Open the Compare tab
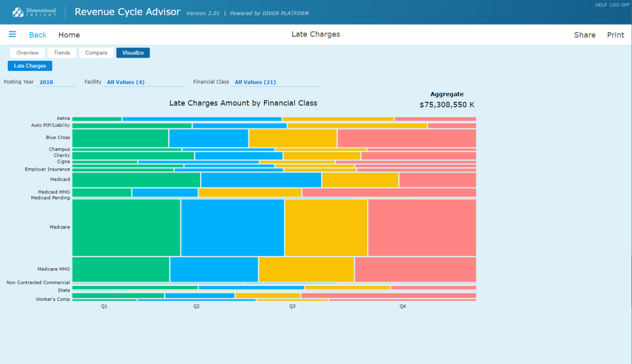 tap(96, 53)
